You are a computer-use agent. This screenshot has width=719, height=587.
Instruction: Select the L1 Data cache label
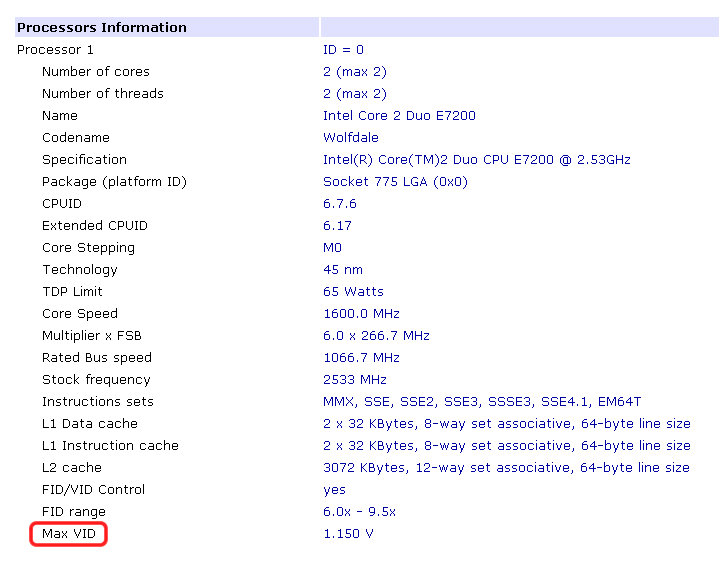click(x=90, y=424)
